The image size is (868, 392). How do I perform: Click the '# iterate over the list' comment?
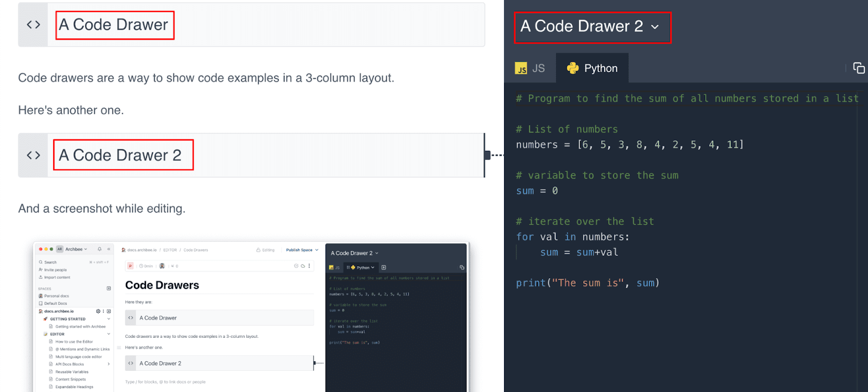pos(585,221)
